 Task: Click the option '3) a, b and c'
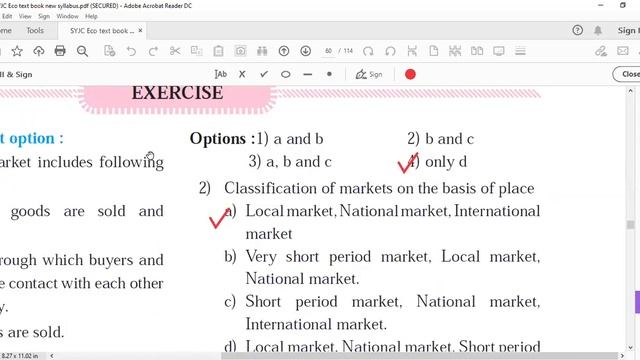coord(290,162)
